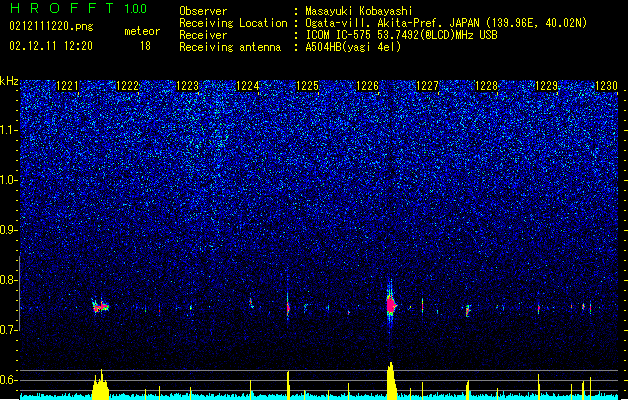Viewport: 629px width, 400px height.
Task: Click the 1229 time marker
Action: 546,86
